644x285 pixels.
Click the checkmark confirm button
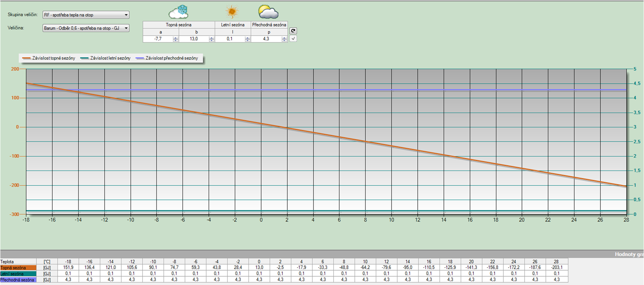pyautogui.click(x=293, y=39)
